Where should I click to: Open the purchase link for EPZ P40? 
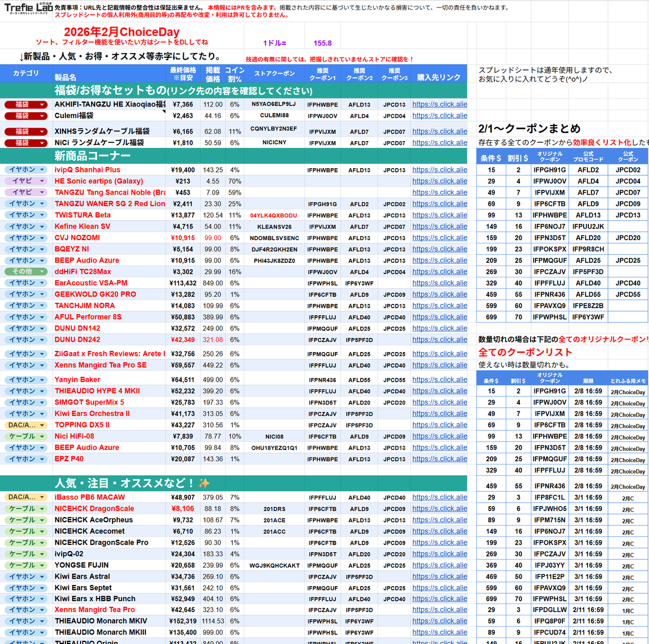tap(440, 459)
